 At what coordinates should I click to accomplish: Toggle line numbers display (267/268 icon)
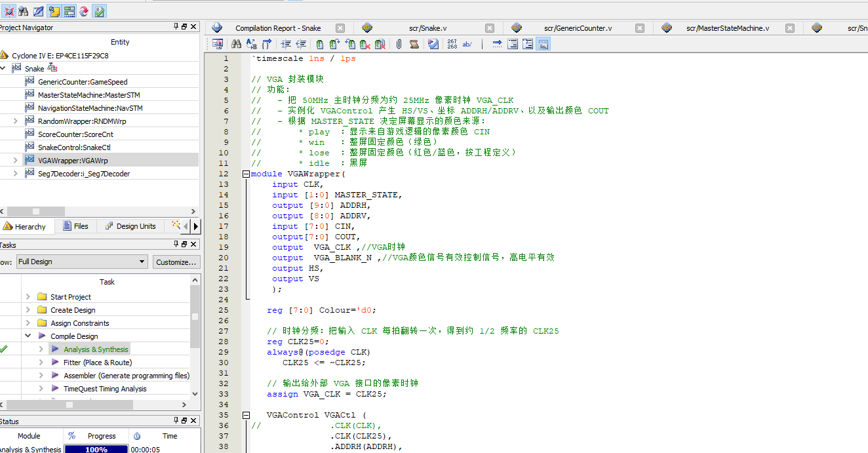pos(452,44)
